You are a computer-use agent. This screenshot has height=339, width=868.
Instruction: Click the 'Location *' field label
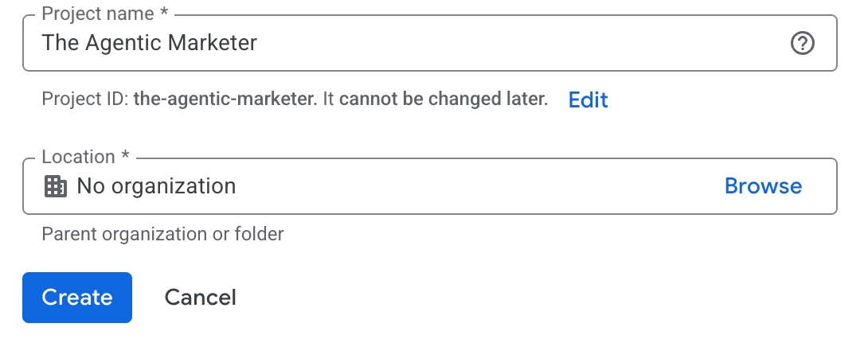85,157
